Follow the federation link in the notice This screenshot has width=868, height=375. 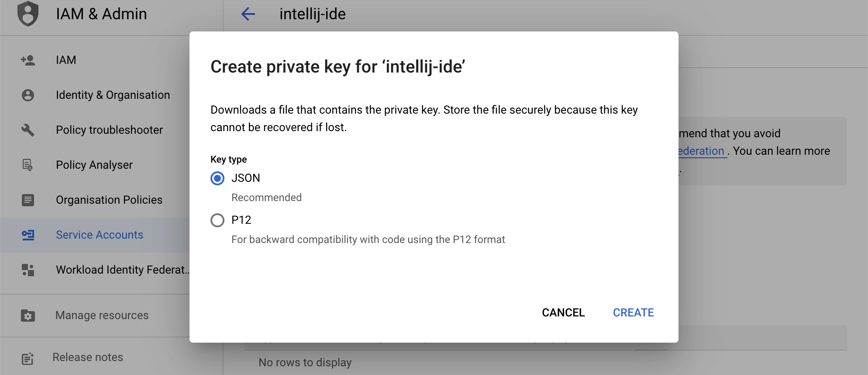[702, 151]
